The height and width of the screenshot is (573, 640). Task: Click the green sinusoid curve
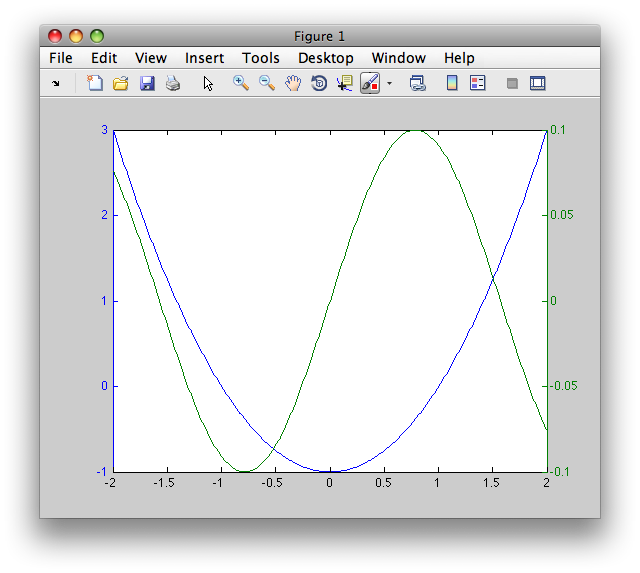click(x=330, y=301)
